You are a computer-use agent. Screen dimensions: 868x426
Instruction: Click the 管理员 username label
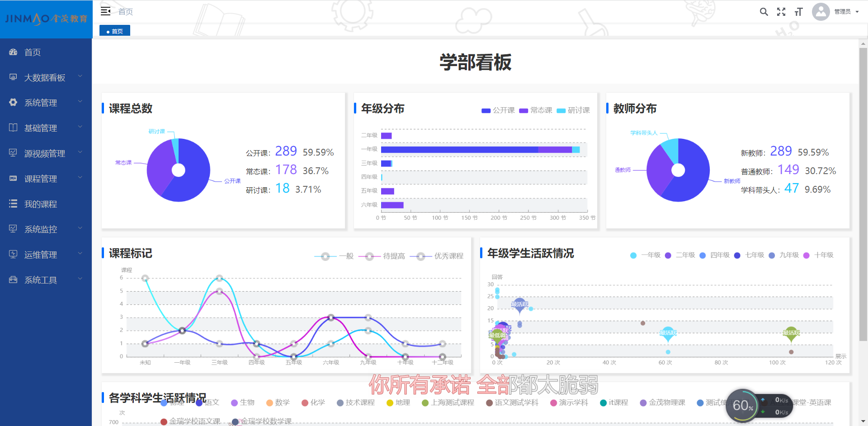843,12
